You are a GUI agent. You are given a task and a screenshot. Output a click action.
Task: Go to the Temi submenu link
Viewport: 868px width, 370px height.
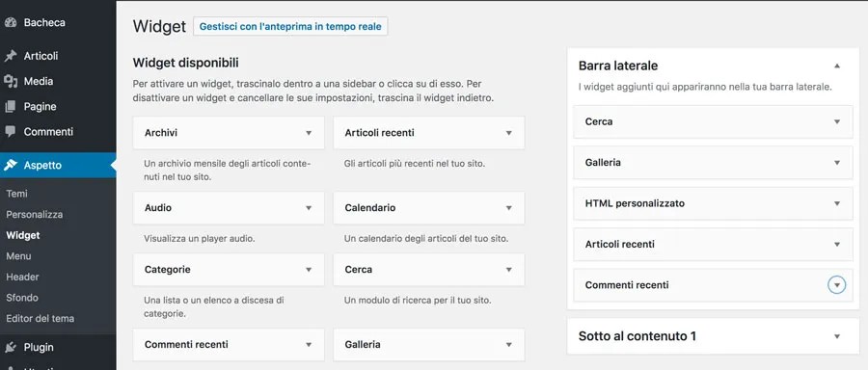point(16,194)
